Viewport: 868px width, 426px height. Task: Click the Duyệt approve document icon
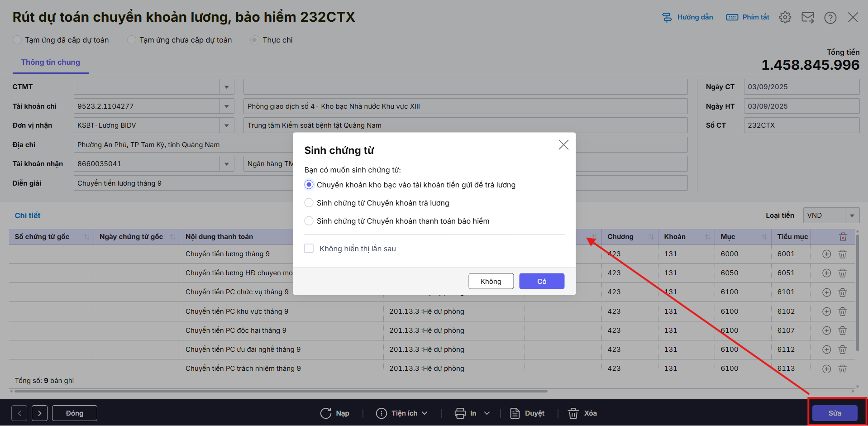(x=515, y=413)
